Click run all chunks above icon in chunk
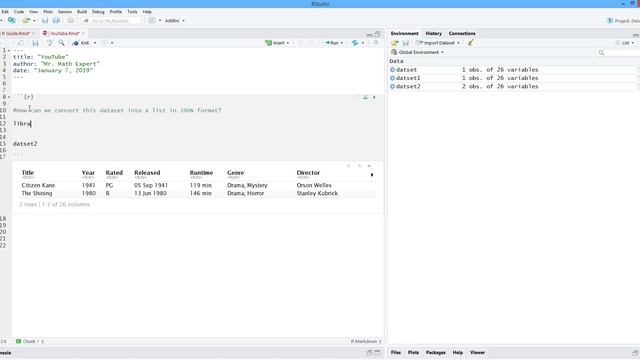This screenshot has height=360, width=640. [x=365, y=97]
